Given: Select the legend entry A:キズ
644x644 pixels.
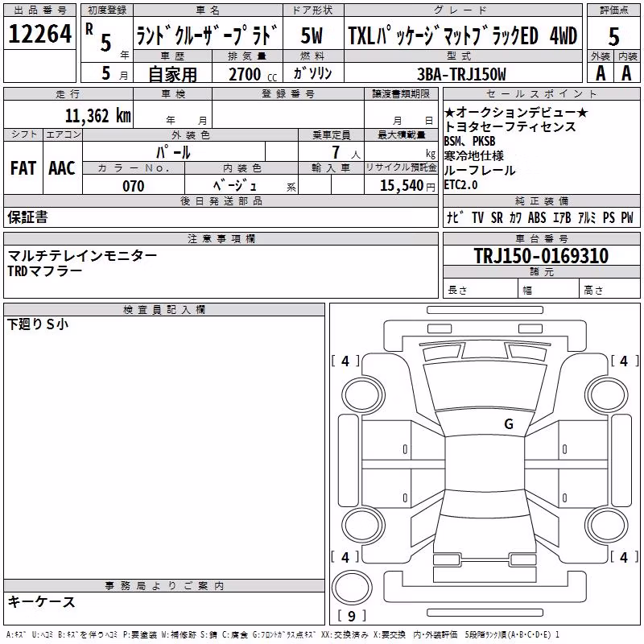Looking at the screenshot, I should (x=16, y=635).
